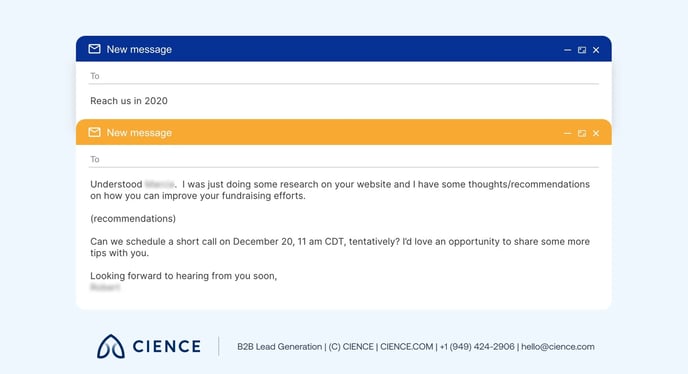
Task: Click the (recommendations) placeholder text
Action: tap(133, 219)
